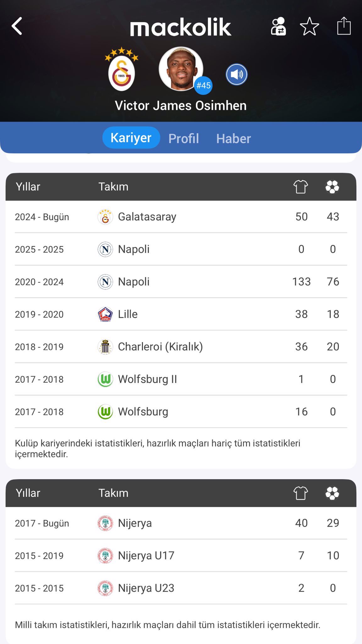Tap the Nijerya U17 team badge
This screenshot has height=644, width=362.
[x=105, y=556]
